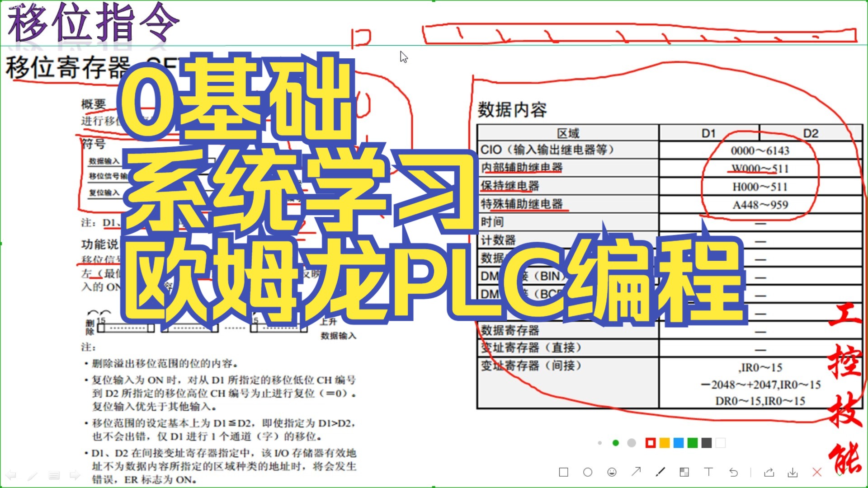Select the arrow annotation tool
868x488 pixels.
636,472
